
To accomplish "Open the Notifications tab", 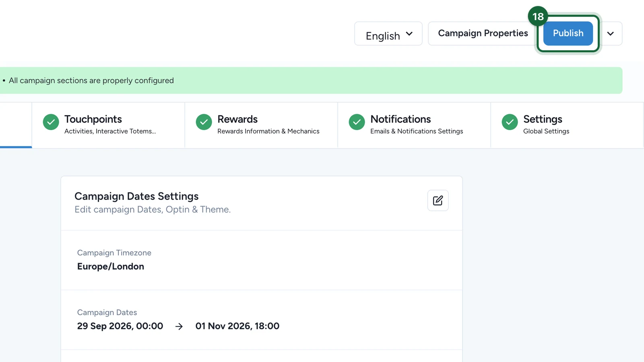I will pos(414,125).
